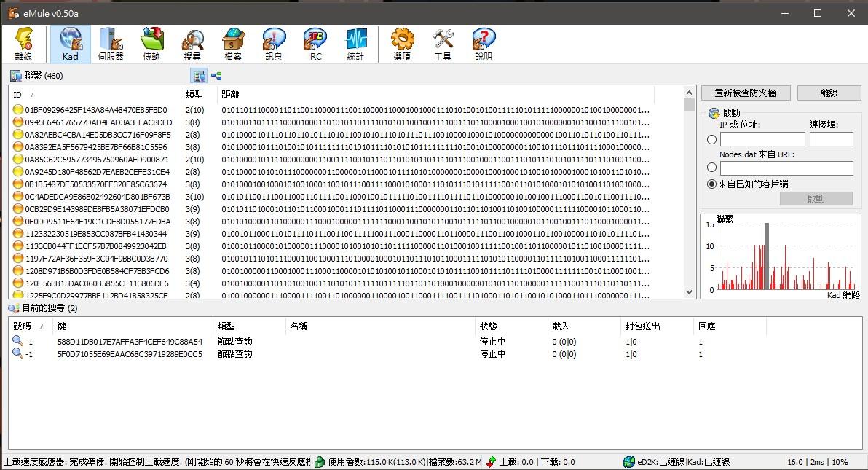Open the IRC toolbar icon
The width and height of the screenshot is (868, 470).
(315, 44)
